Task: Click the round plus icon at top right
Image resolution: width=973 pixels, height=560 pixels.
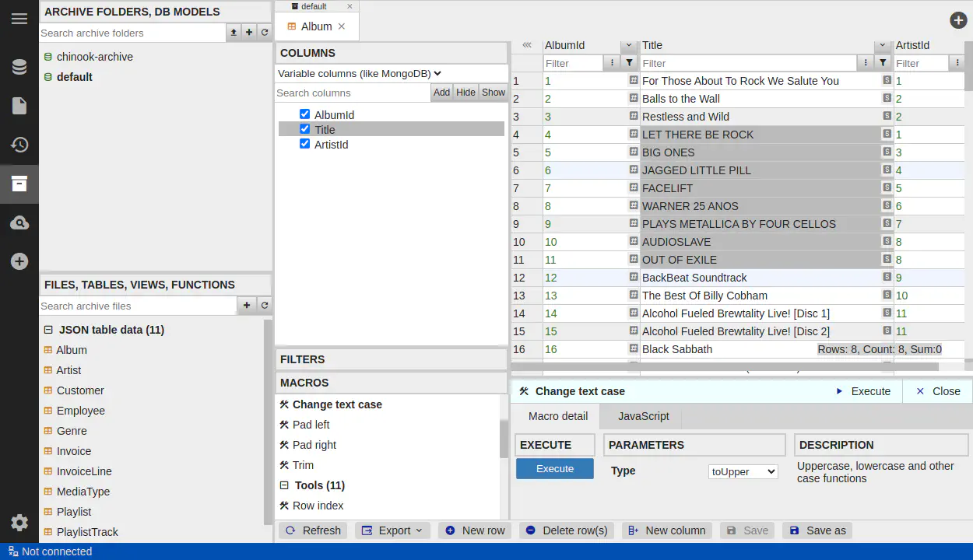Action: pyautogui.click(x=958, y=21)
